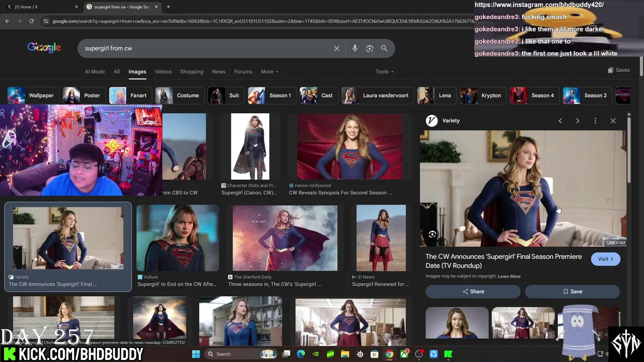Open the three-dot menu in preview panel

pyautogui.click(x=595, y=121)
